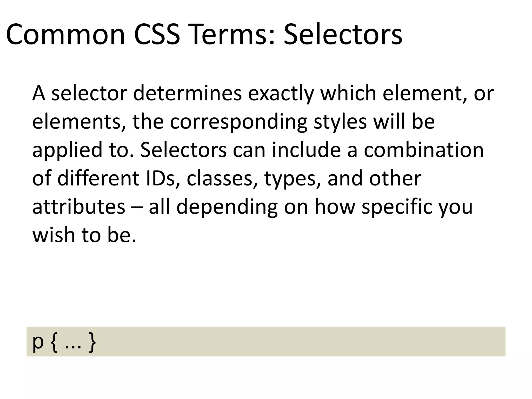Click the word 'styles' in second line
Viewport: 532px width, 399px height.
click(340, 122)
